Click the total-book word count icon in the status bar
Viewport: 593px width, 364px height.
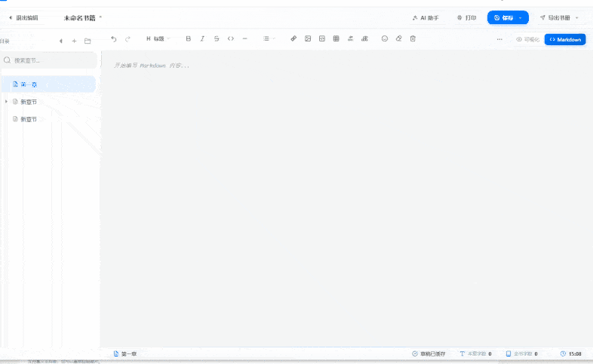[509, 353]
